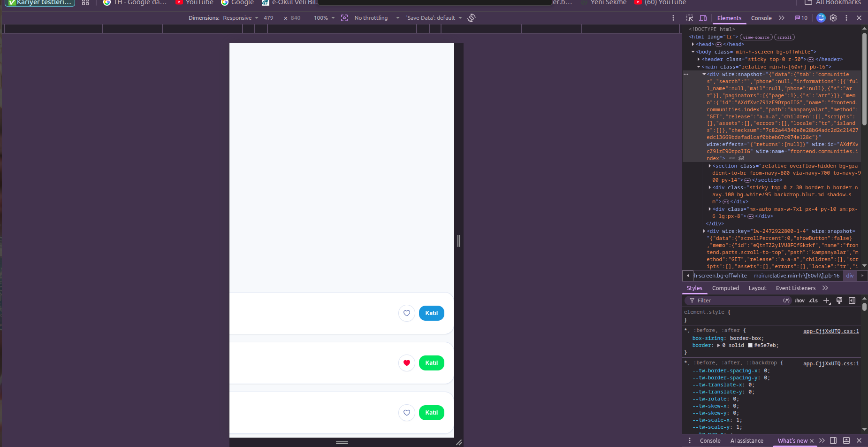Expand the div mx-auto max-w-7xl node

point(709,209)
